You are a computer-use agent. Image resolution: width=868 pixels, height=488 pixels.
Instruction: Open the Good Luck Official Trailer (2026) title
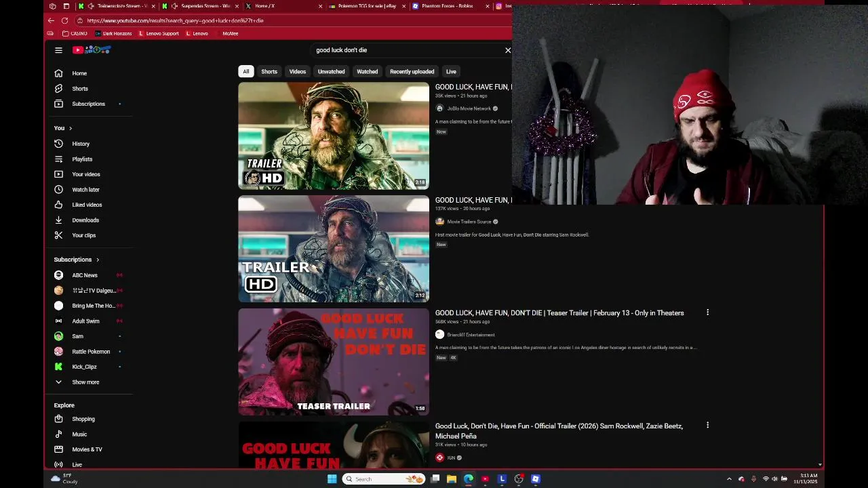[559, 431]
